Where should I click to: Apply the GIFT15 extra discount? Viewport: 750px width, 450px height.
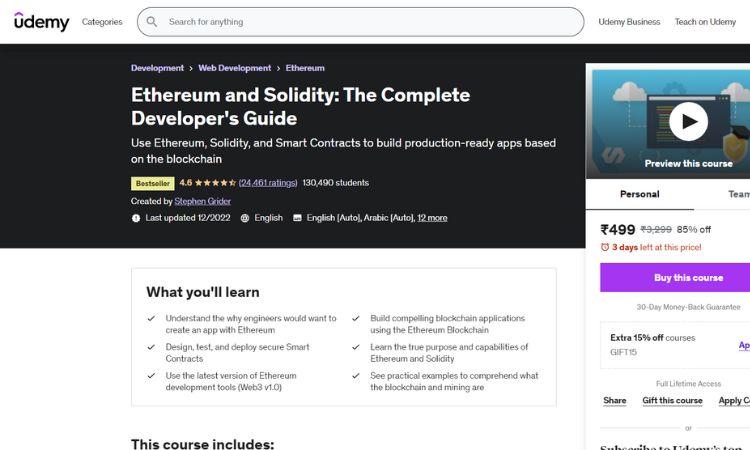click(x=744, y=345)
